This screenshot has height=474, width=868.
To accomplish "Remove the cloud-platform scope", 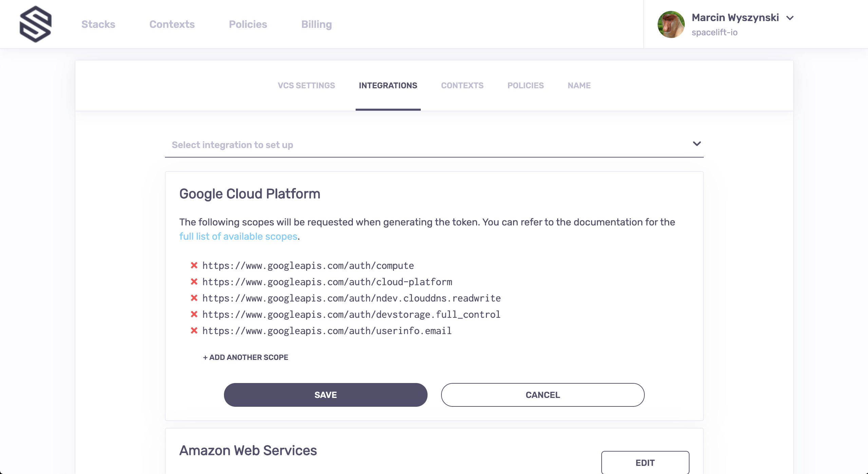I will [194, 281].
